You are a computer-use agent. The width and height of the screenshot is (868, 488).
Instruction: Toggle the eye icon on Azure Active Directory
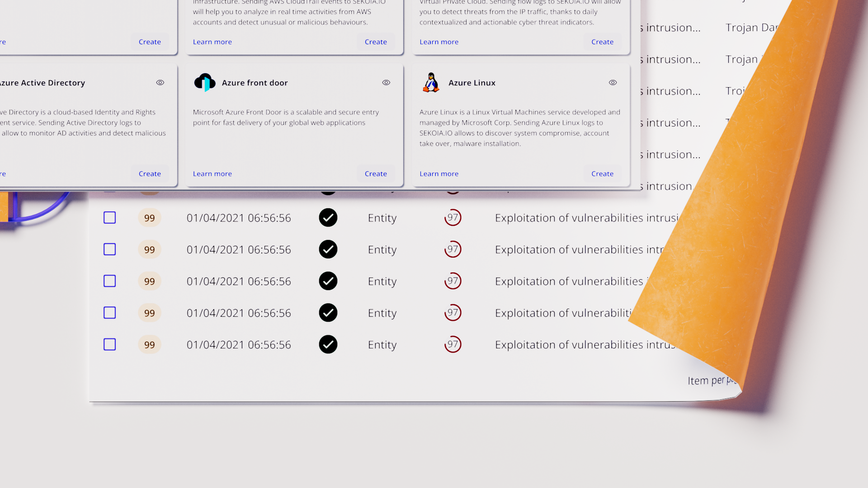[160, 83]
